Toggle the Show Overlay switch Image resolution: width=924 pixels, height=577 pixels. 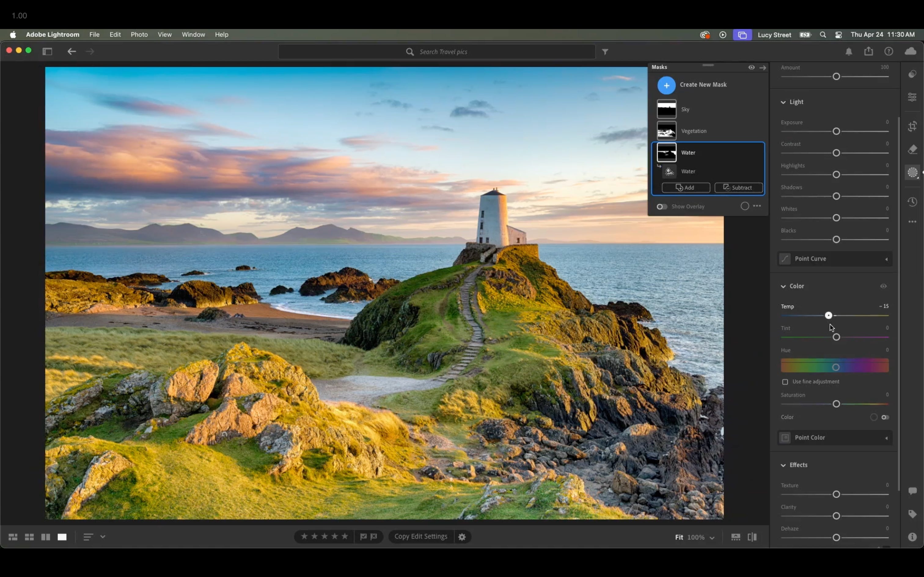(x=662, y=206)
